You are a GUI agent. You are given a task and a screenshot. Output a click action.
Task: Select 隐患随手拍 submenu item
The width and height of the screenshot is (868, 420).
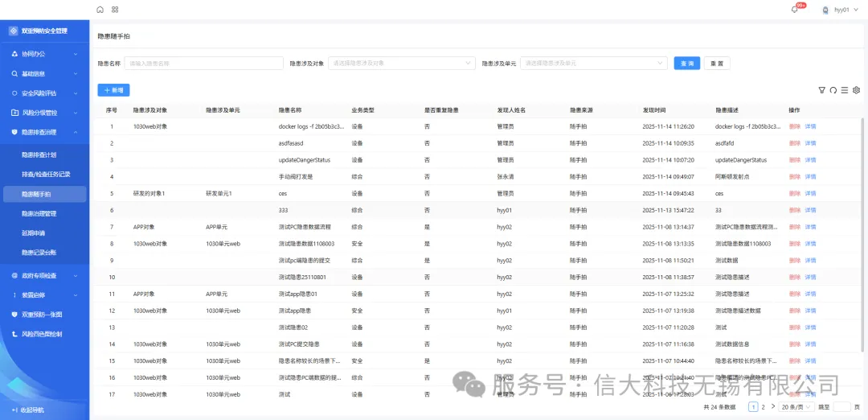click(45, 194)
